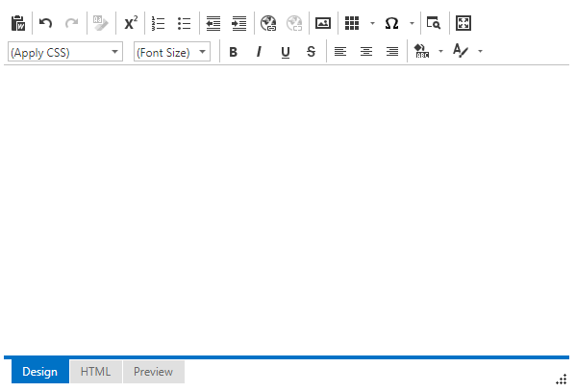
Task: Switch to the Preview tab
Action: [x=153, y=372]
